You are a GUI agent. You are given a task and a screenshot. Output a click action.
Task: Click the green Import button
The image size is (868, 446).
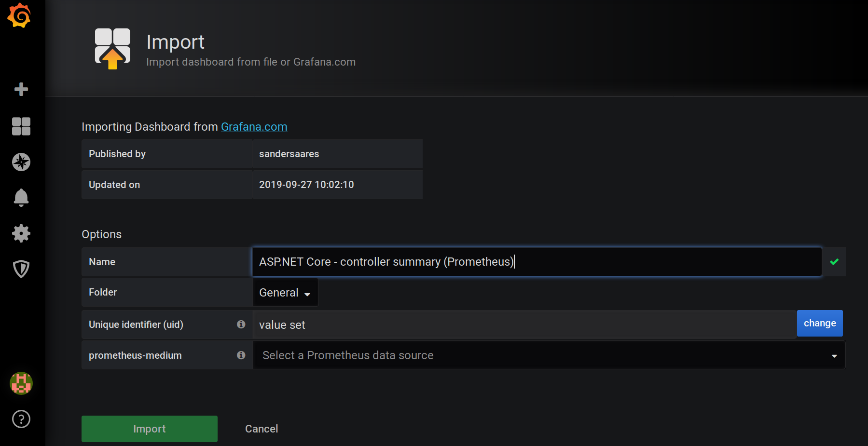[150, 429]
